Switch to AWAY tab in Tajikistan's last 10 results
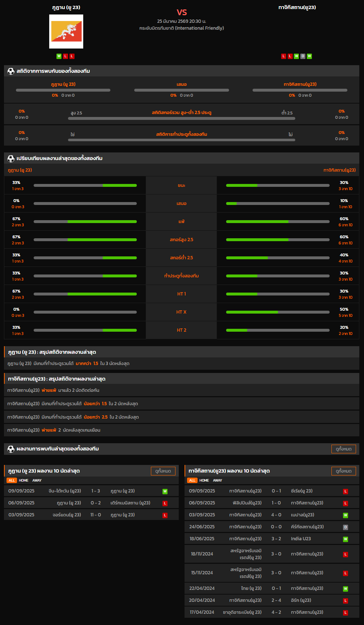This screenshot has width=364, height=625. tap(217, 481)
